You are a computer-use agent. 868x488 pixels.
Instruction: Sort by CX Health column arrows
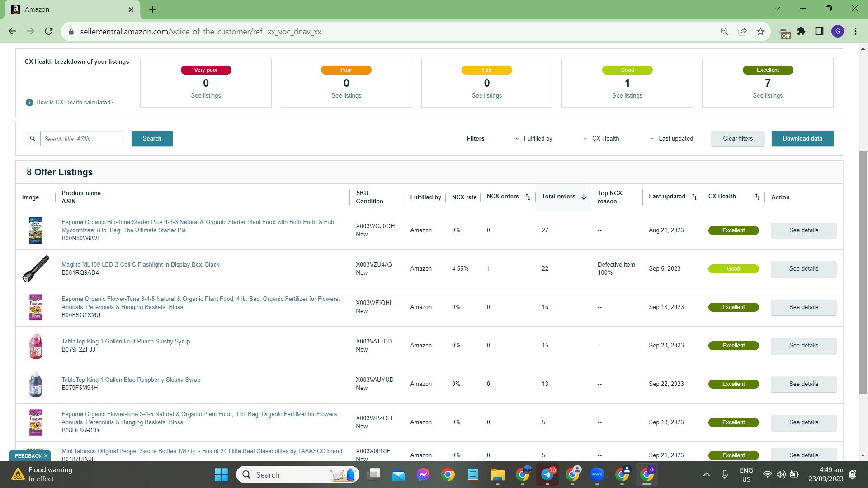point(757,197)
